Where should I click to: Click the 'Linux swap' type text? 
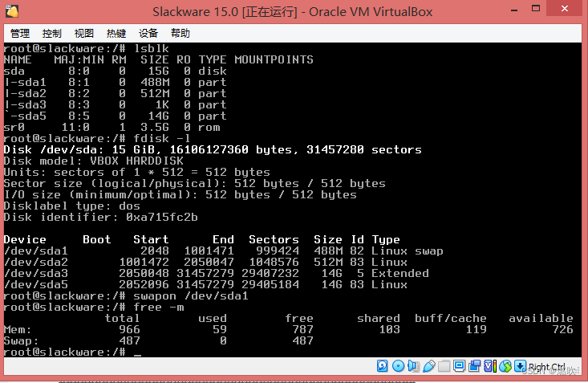click(408, 251)
